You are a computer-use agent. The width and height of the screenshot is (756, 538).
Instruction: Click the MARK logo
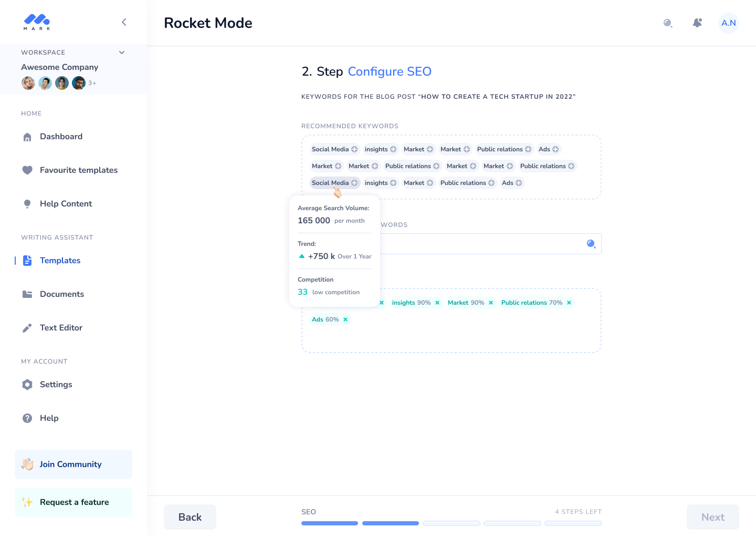coord(37,22)
